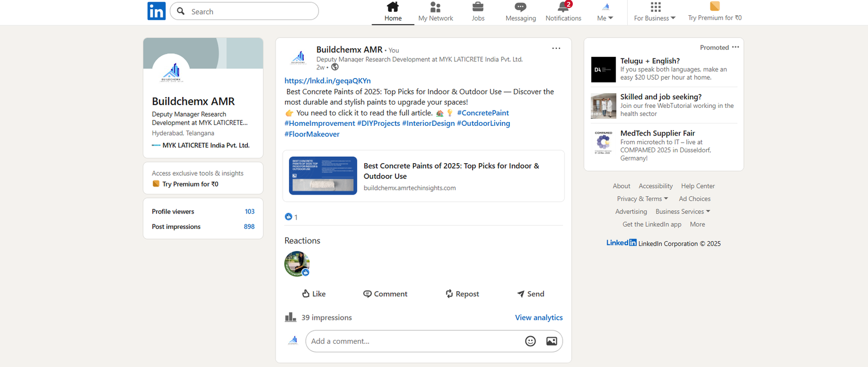Click the impressions bar chart icon
Viewport: 868px width, 367px height.
[x=291, y=317]
